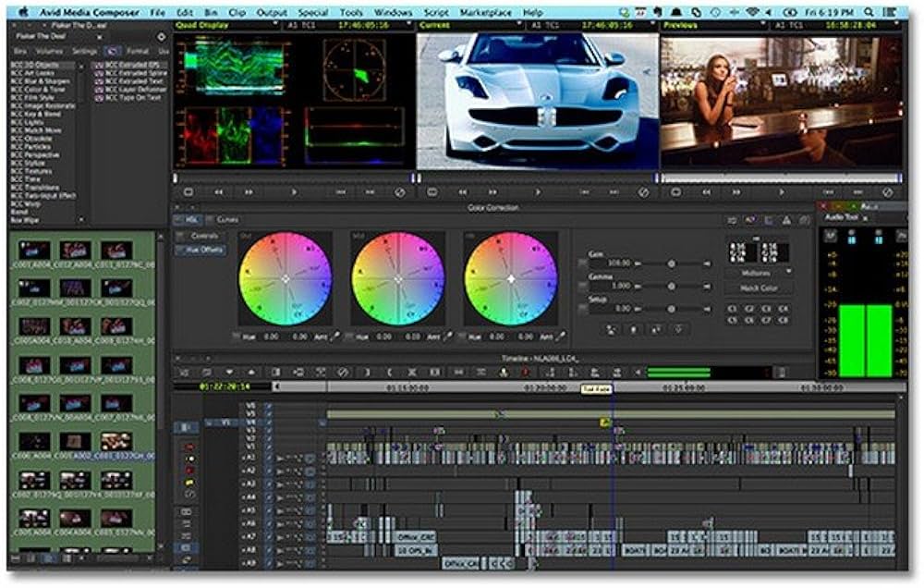
Task: Click the safe color warning icon in Color Correction toolbar
Action: [x=787, y=220]
